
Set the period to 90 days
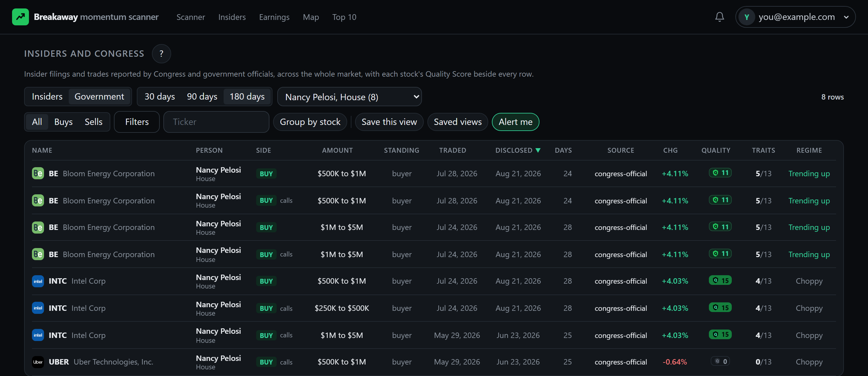(202, 97)
